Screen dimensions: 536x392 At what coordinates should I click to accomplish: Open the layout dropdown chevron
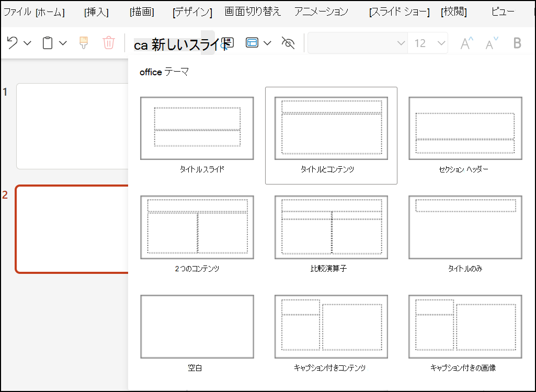(x=268, y=43)
